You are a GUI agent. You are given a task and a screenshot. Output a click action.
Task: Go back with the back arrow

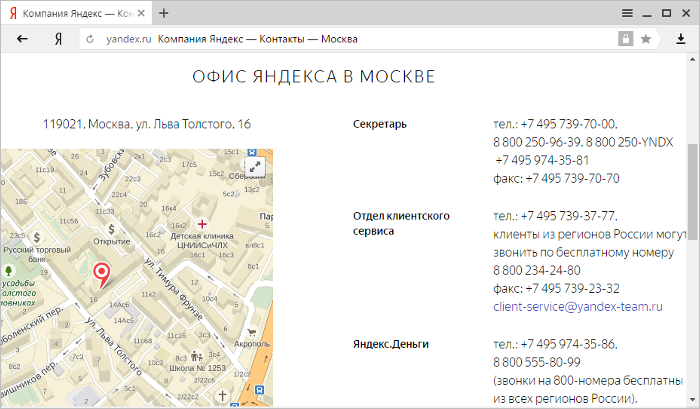pyautogui.click(x=22, y=39)
